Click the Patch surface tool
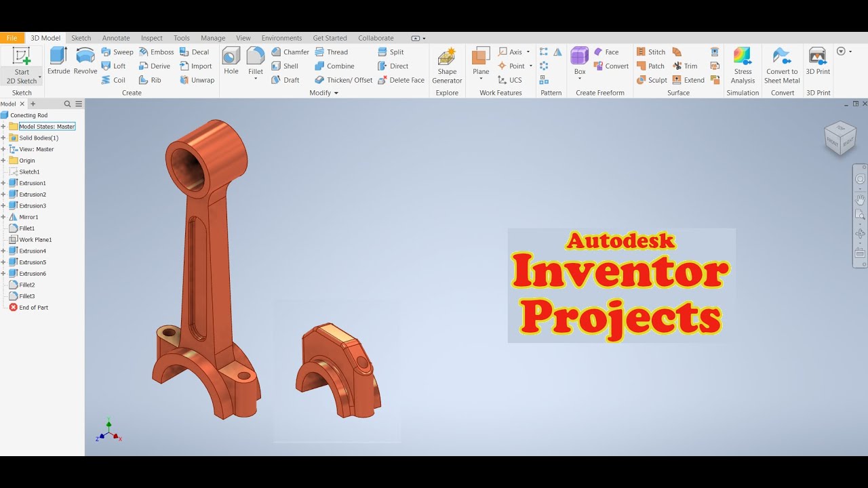This screenshot has height=488, width=868. click(650, 66)
